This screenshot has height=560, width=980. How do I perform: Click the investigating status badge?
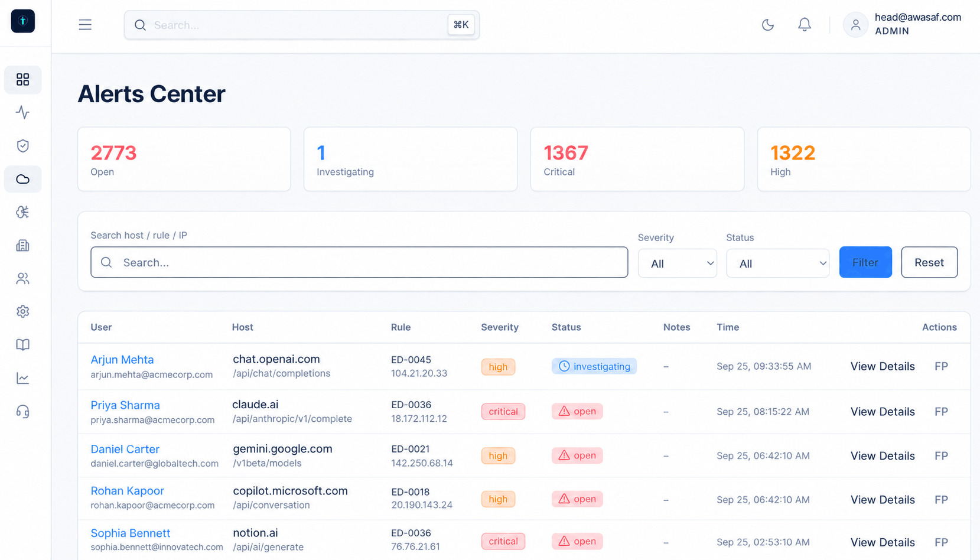[x=594, y=366]
